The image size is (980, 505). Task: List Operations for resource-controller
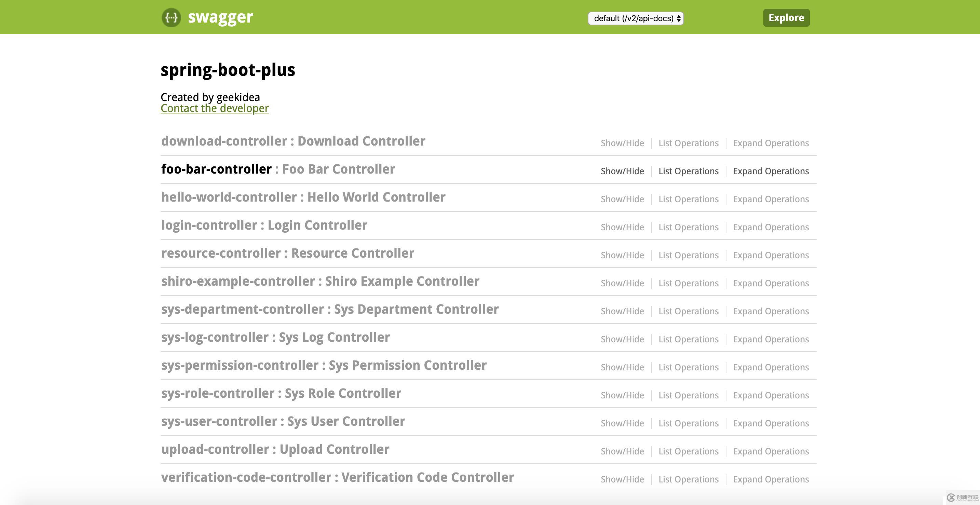689,256
